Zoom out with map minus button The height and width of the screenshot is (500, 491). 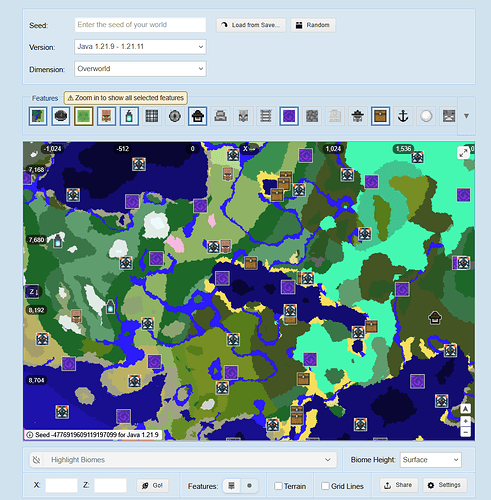(465, 432)
